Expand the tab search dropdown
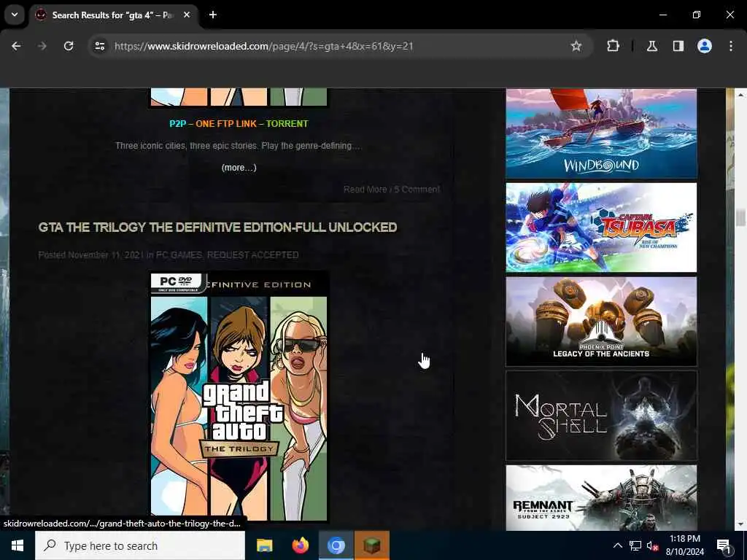Image resolution: width=747 pixels, height=560 pixels. pos(15,15)
